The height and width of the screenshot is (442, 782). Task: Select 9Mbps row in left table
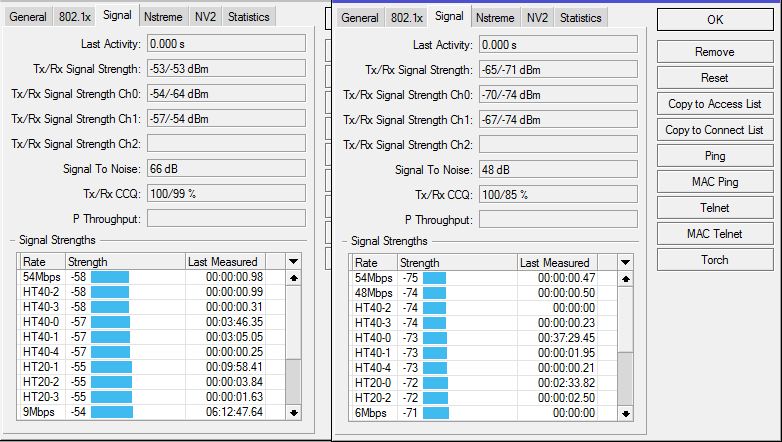(152, 412)
